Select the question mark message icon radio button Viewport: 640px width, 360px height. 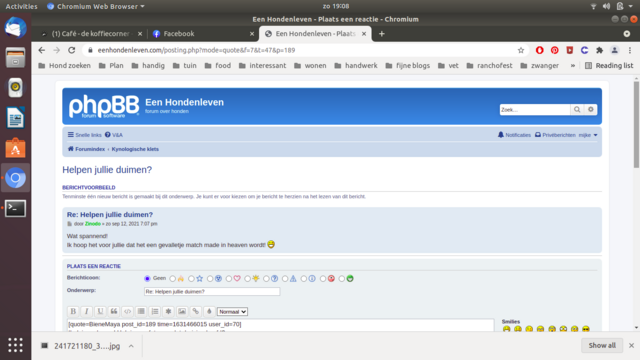click(x=266, y=279)
